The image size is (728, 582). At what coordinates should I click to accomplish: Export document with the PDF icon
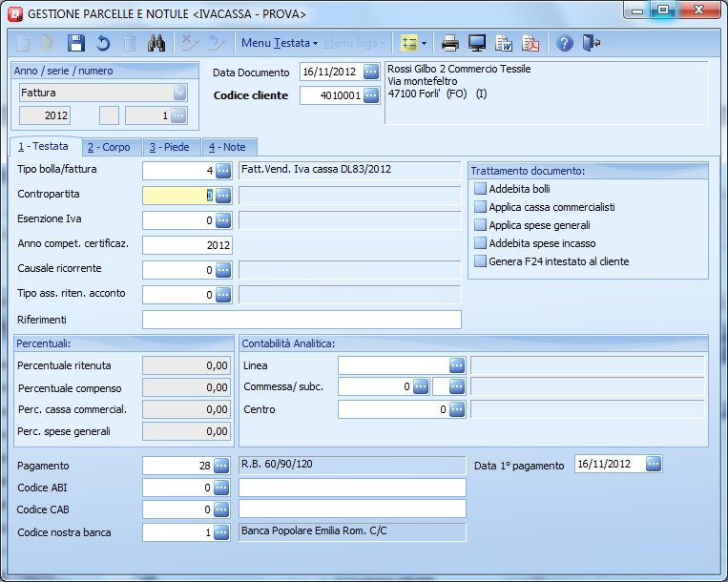tap(530, 43)
